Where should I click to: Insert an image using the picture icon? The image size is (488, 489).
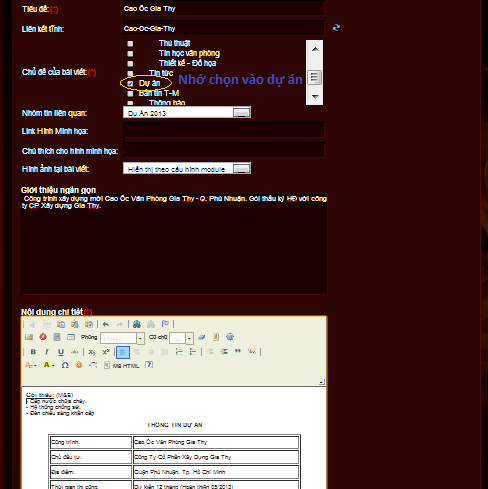29,337
